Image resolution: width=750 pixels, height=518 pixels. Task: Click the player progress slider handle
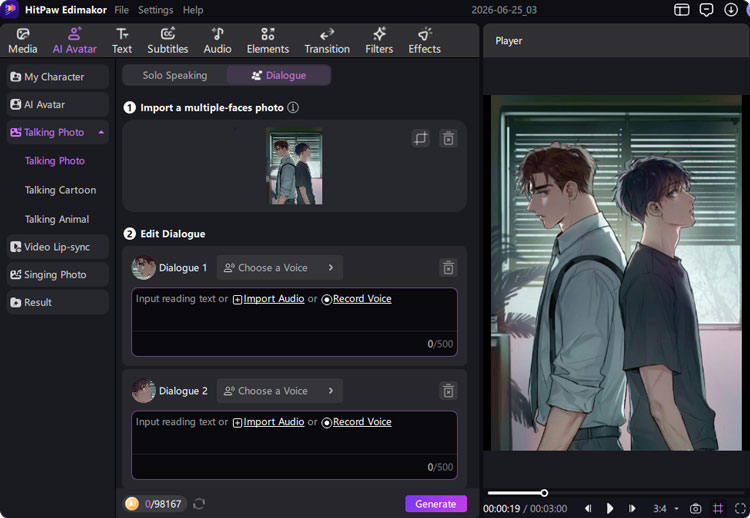point(544,493)
